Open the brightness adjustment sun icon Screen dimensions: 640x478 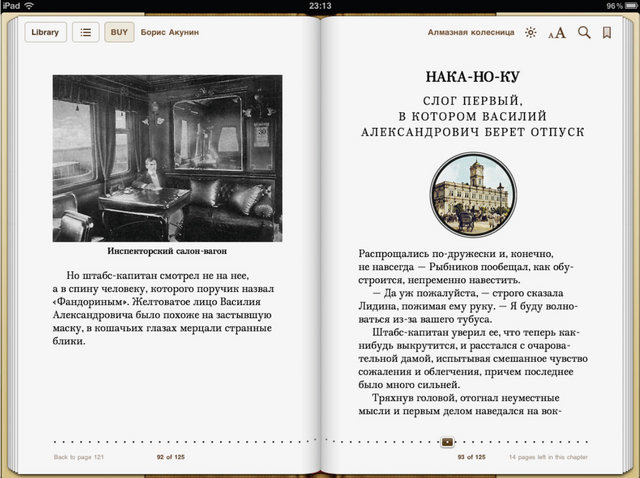(x=530, y=33)
